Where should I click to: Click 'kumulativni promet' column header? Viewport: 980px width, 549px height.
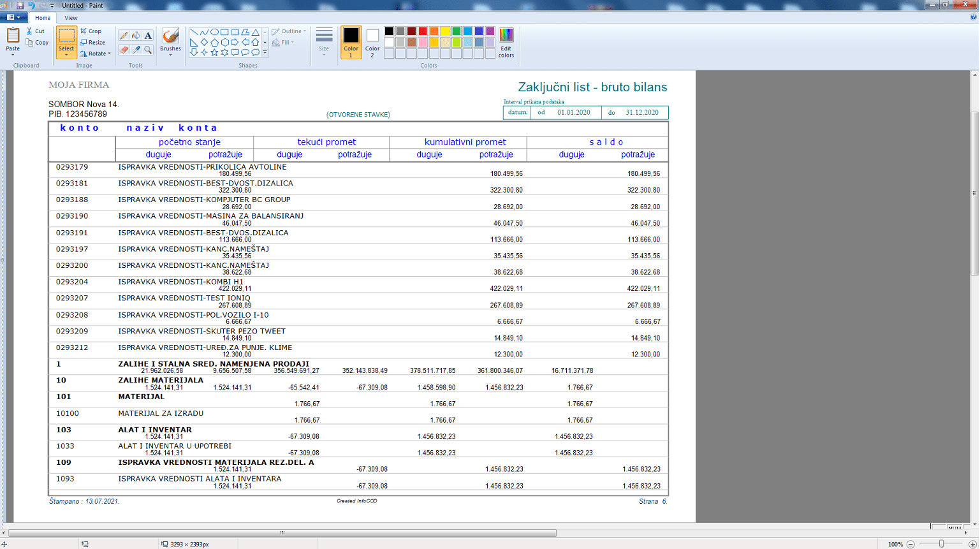click(x=465, y=142)
